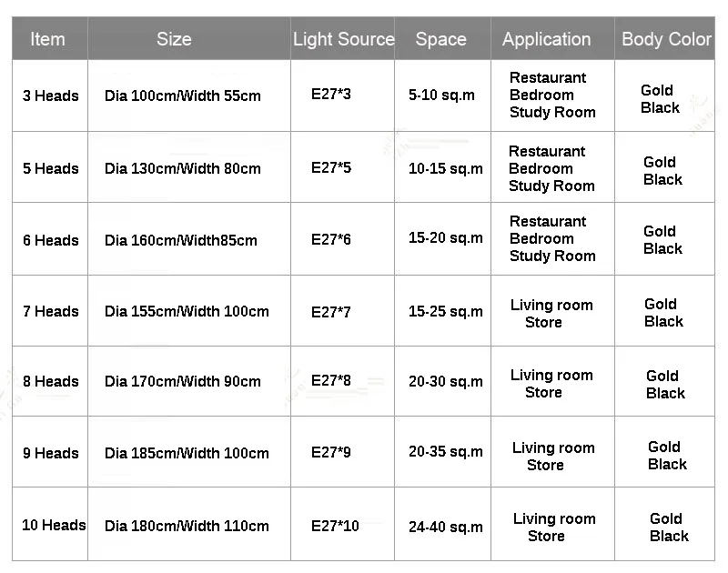Click Application cell in 5 Heads row
This screenshot has width=728, height=573.
[552, 167]
